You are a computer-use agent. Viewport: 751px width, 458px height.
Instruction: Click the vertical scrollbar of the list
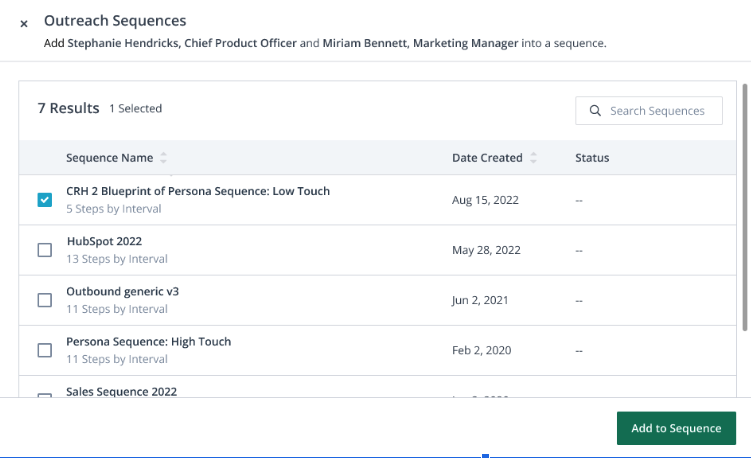click(744, 200)
